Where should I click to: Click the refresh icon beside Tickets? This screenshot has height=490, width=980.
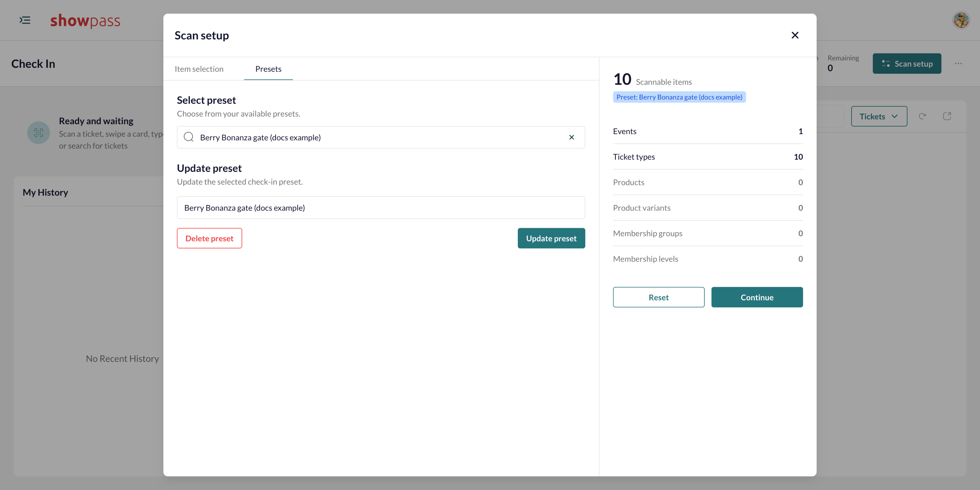click(x=922, y=117)
